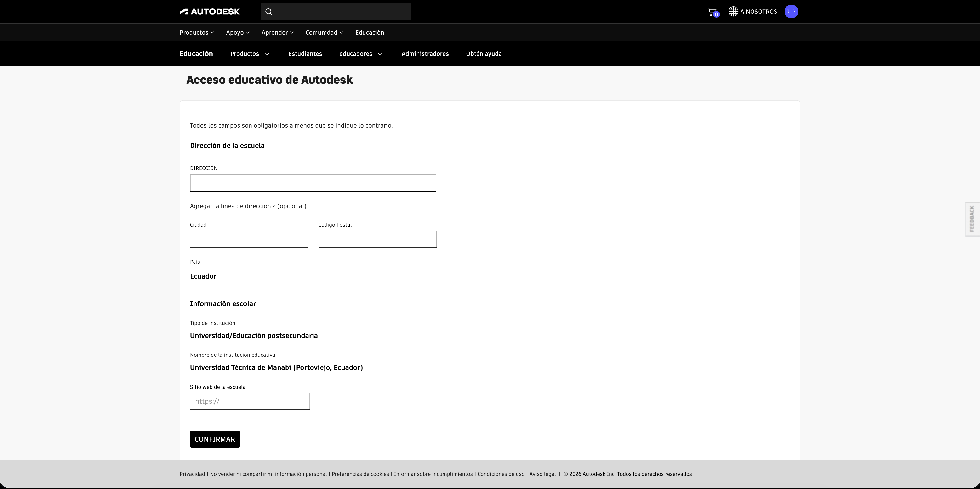Screen dimensions: 980x489
Task: Open Educación in the top navigation
Action: pos(370,32)
